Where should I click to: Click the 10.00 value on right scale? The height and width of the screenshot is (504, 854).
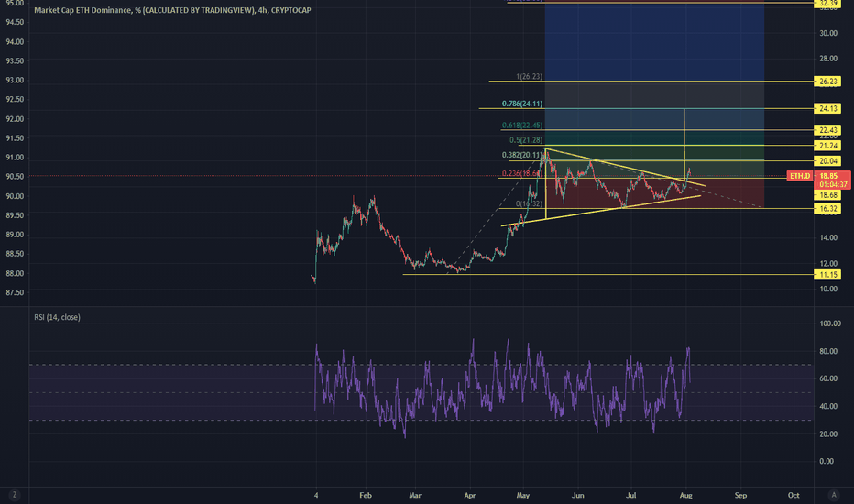[x=827, y=289]
